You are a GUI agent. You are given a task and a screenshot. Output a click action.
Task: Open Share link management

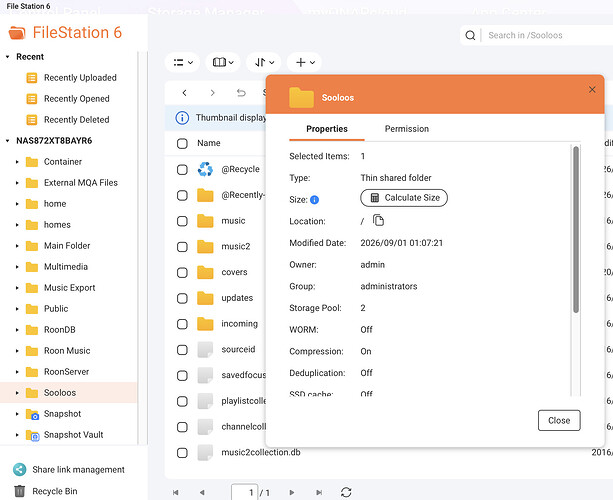point(78,470)
